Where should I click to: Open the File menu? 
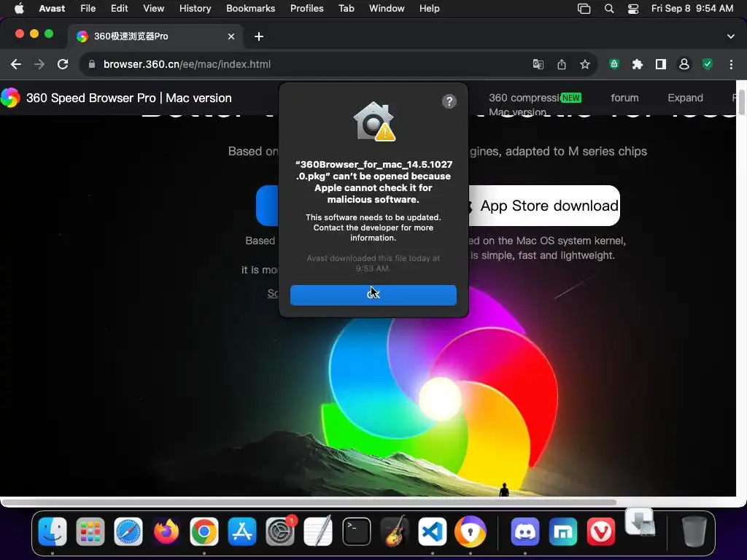(x=88, y=9)
